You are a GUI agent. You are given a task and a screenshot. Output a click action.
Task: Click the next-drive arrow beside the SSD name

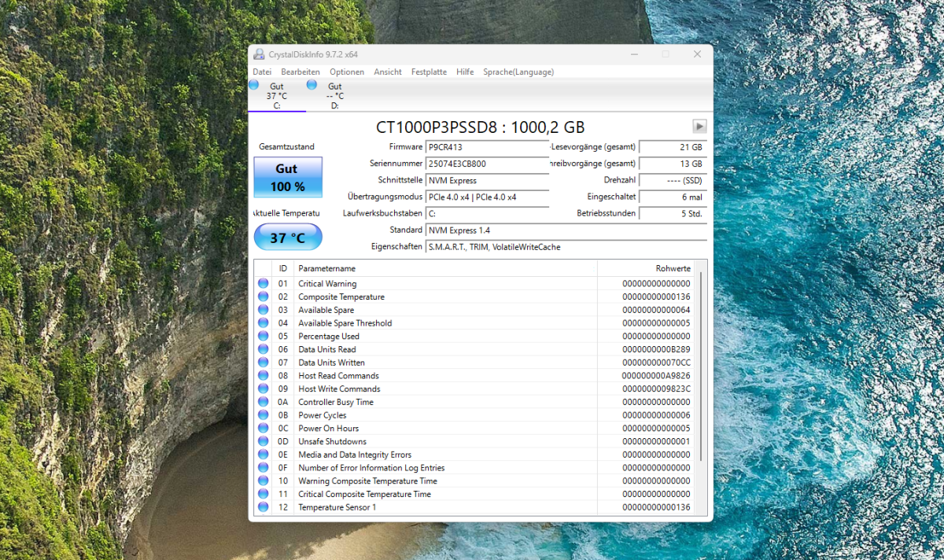coord(699,126)
